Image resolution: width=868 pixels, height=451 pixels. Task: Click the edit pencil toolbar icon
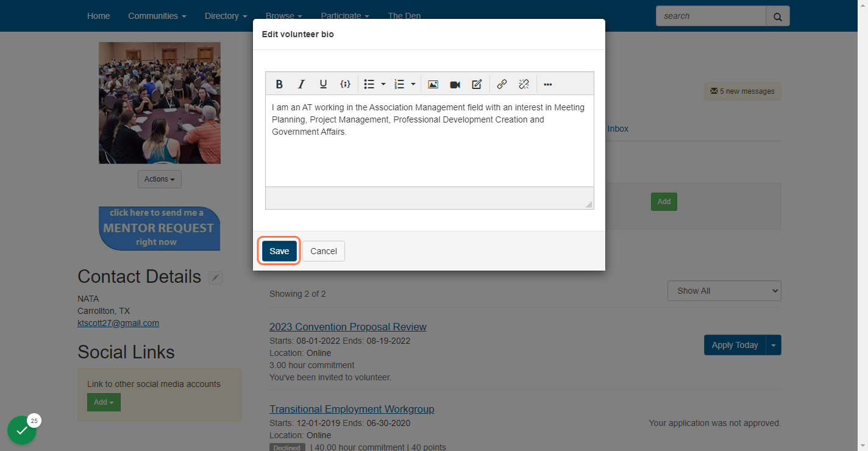coord(477,84)
